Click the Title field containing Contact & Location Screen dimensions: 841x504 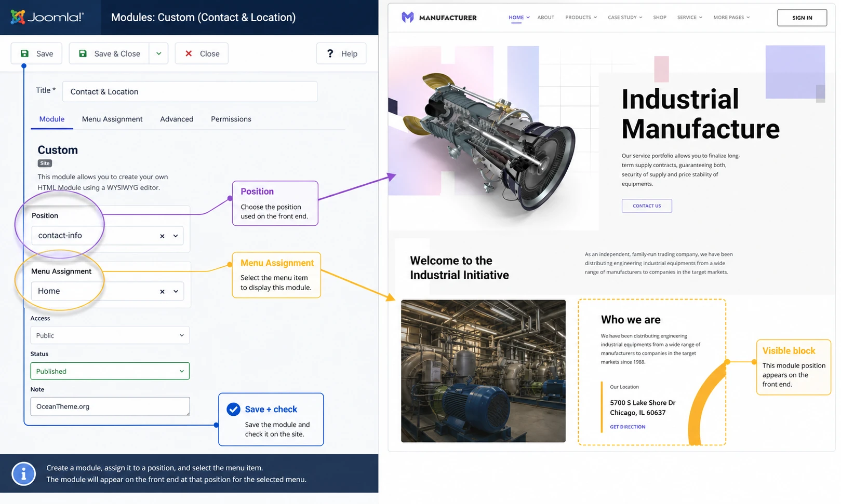pos(190,91)
